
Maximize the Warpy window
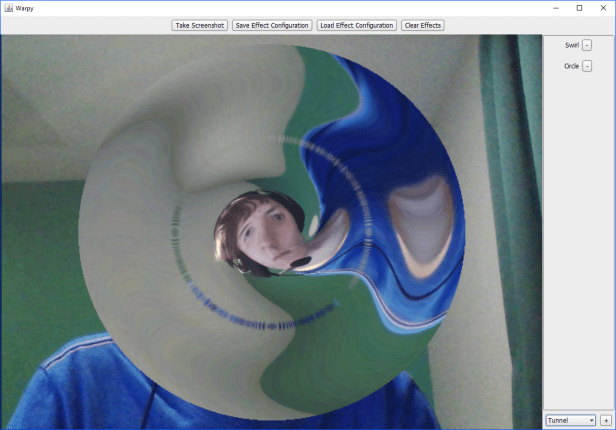coord(579,8)
